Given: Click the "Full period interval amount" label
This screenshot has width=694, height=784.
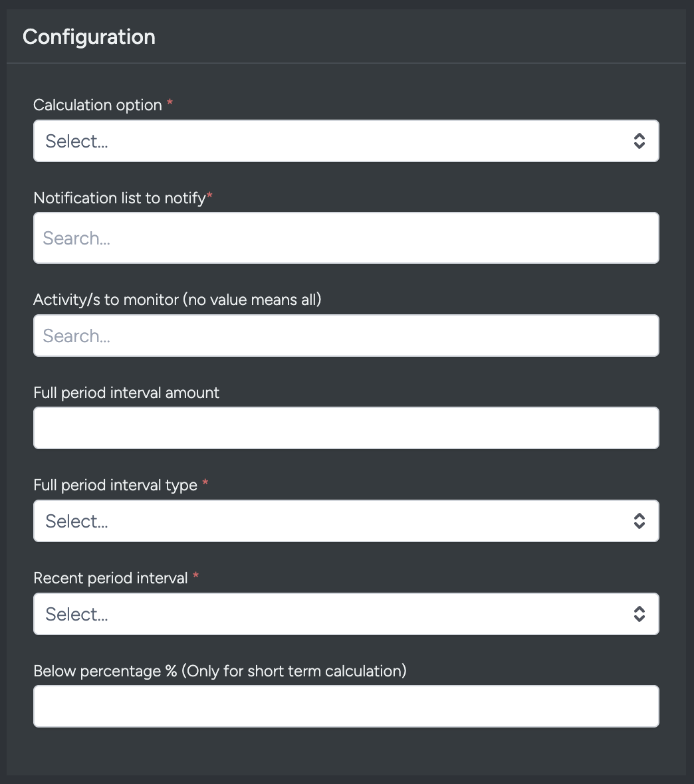Looking at the screenshot, I should pyautogui.click(x=126, y=393).
